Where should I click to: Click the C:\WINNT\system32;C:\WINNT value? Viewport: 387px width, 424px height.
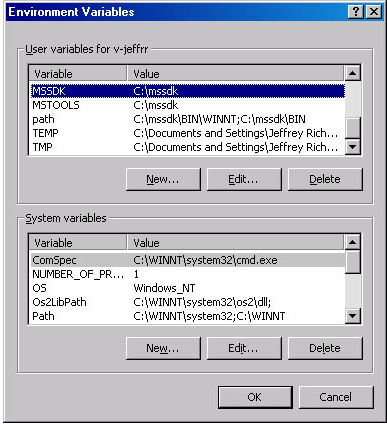point(209,316)
